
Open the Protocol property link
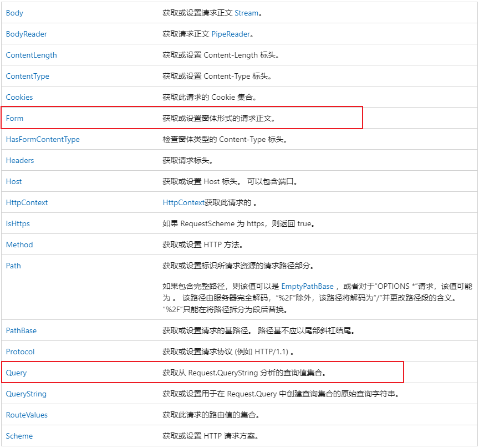[20, 352]
